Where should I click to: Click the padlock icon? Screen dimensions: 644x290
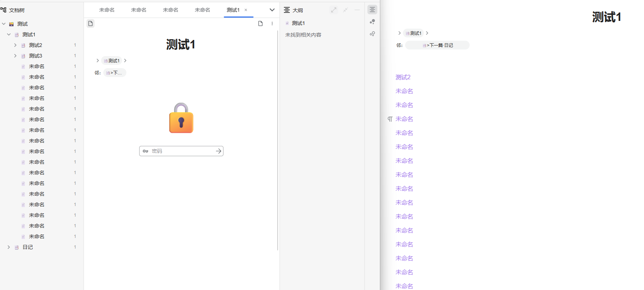181,118
